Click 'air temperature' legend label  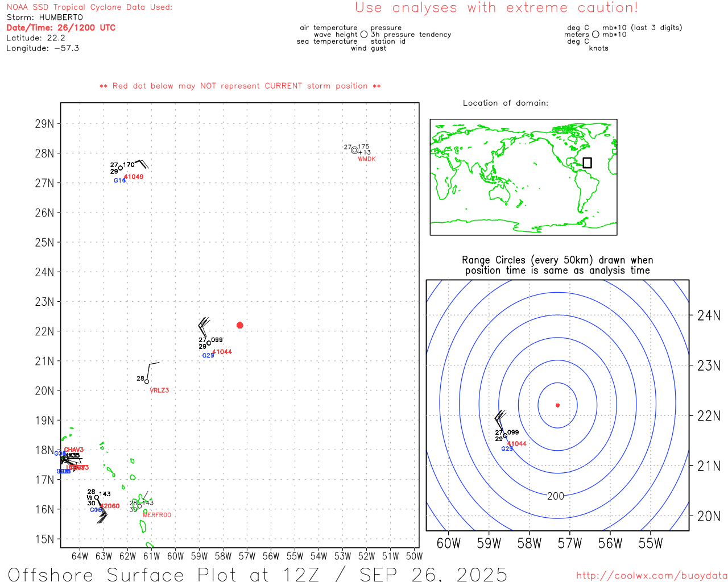tap(329, 28)
